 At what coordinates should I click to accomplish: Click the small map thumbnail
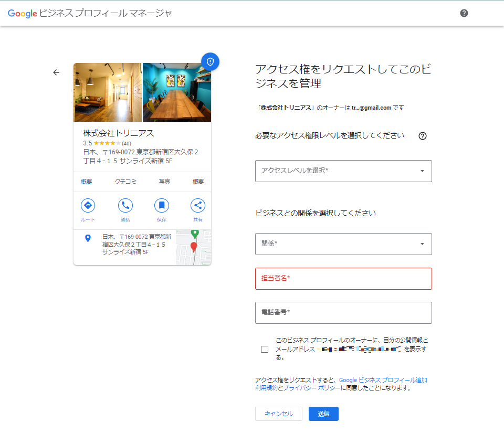coord(194,247)
